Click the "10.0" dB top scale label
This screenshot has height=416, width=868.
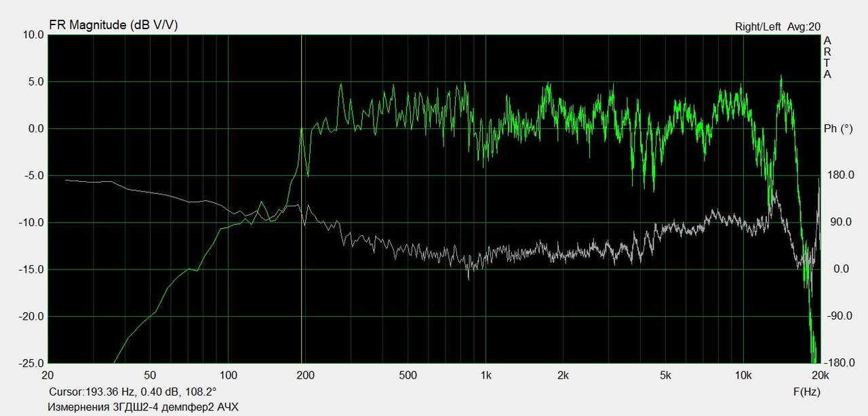[31, 35]
